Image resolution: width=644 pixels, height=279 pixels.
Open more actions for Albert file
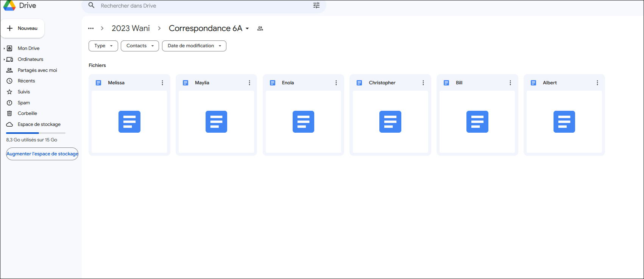(597, 83)
